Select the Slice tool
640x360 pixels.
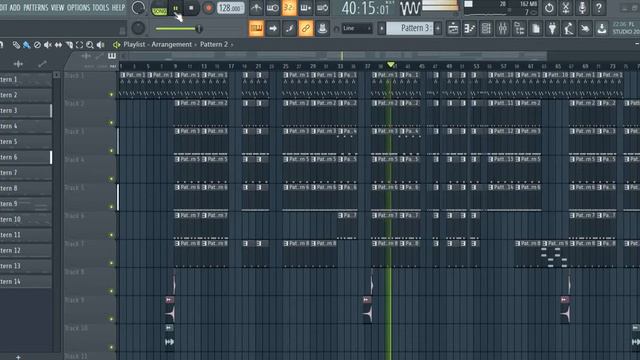click(x=69, y=45)
